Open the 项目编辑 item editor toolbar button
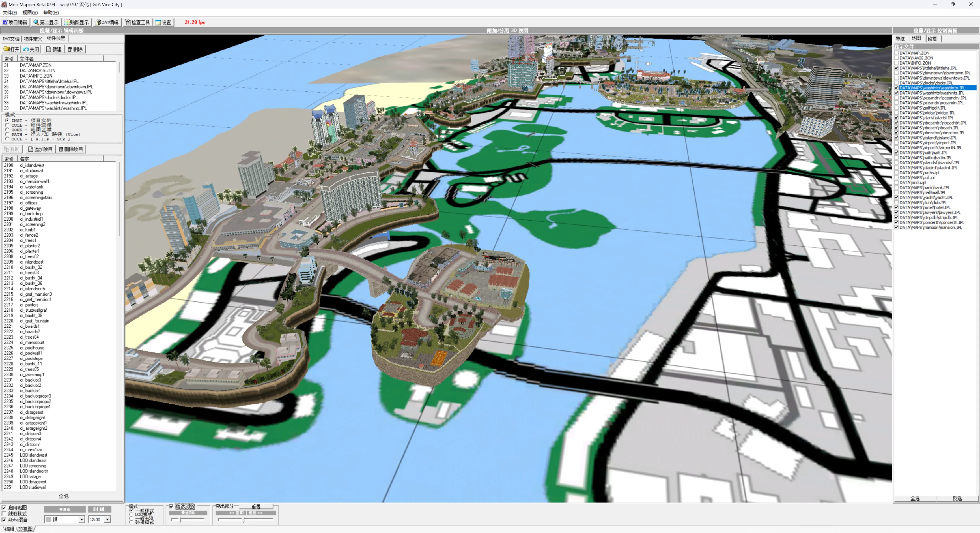The image size is (980, 533). point(15,22)
